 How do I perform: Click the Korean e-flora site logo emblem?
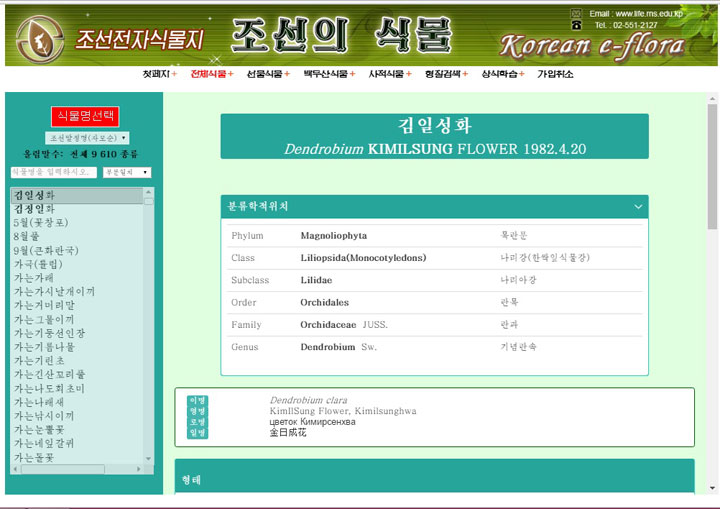pos(40,39)
